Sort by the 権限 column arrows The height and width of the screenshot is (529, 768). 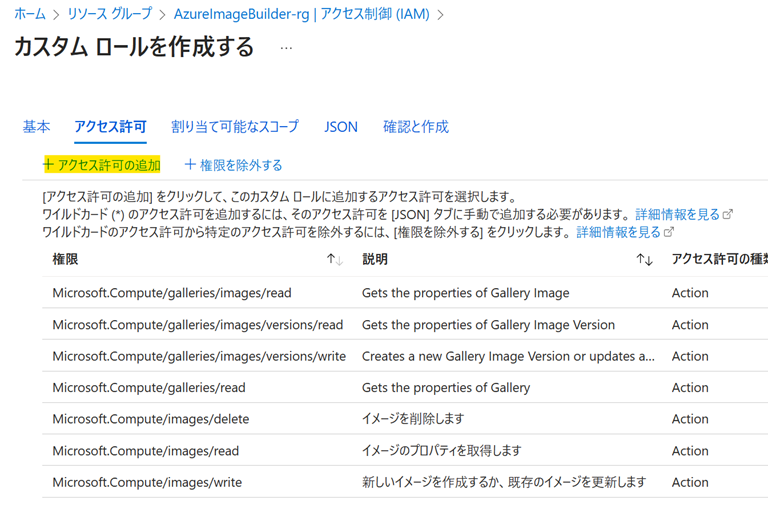335,260
